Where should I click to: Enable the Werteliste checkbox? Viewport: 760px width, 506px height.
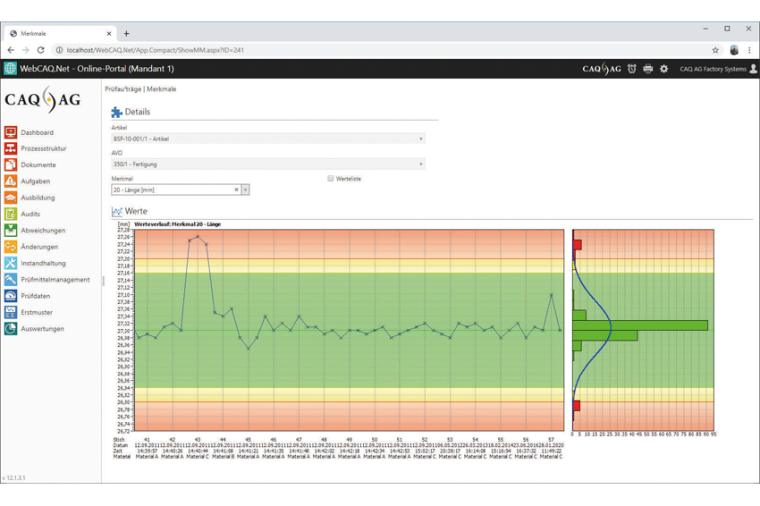point(331,178)
